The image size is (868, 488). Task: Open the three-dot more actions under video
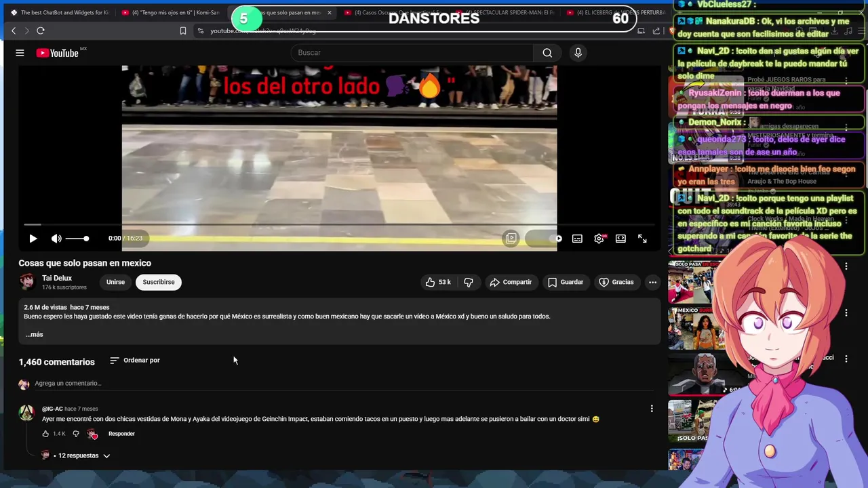click(652, 282)
